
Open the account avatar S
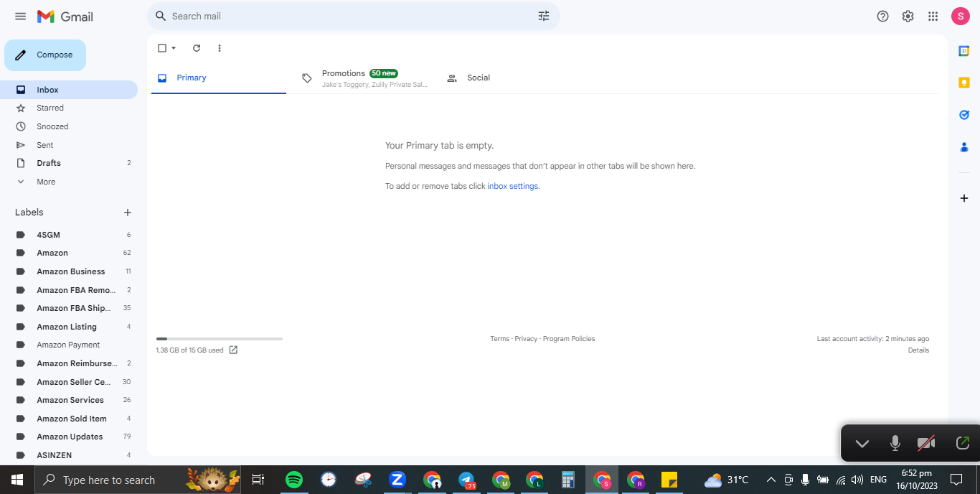(x=961, y=17)
